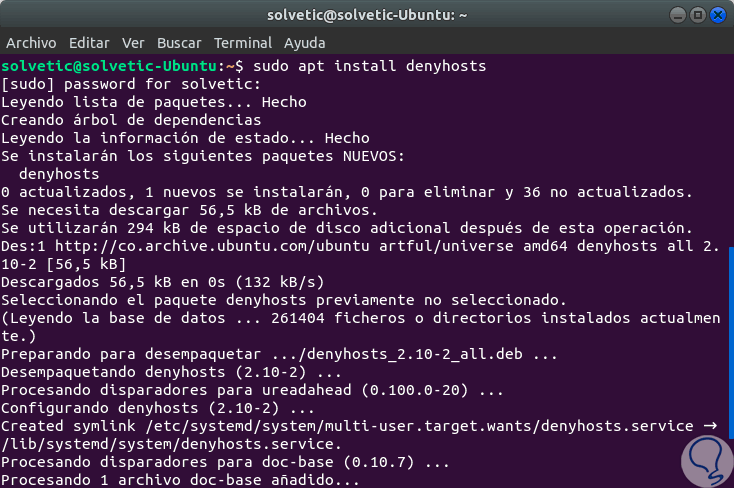Click the command 'sudo apt install denyhosts'
The width and height of the screenshot is (734, 488).
(x=369, y=66)
